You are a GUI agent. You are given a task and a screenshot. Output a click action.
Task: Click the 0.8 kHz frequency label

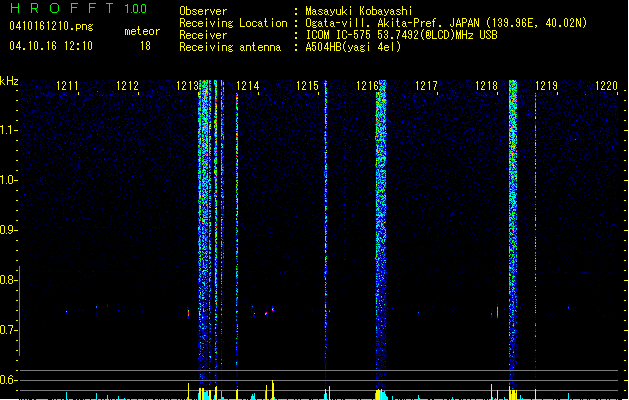[x=8, y=280]
